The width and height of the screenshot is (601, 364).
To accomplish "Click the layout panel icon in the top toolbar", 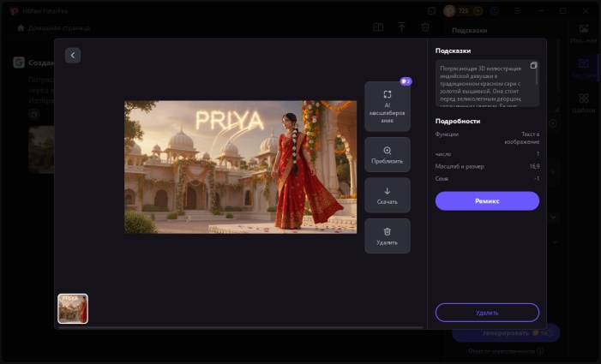I will click(x=377, y=27).
